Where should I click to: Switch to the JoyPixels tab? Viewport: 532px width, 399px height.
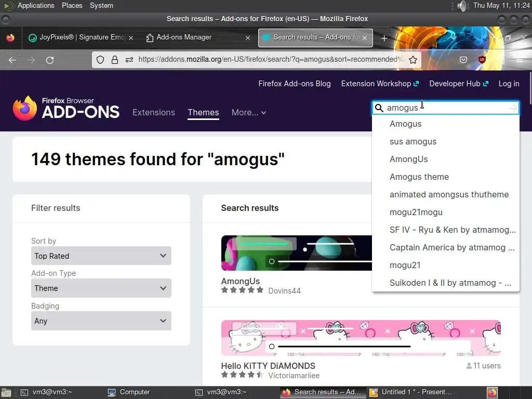tap(78, 37)
